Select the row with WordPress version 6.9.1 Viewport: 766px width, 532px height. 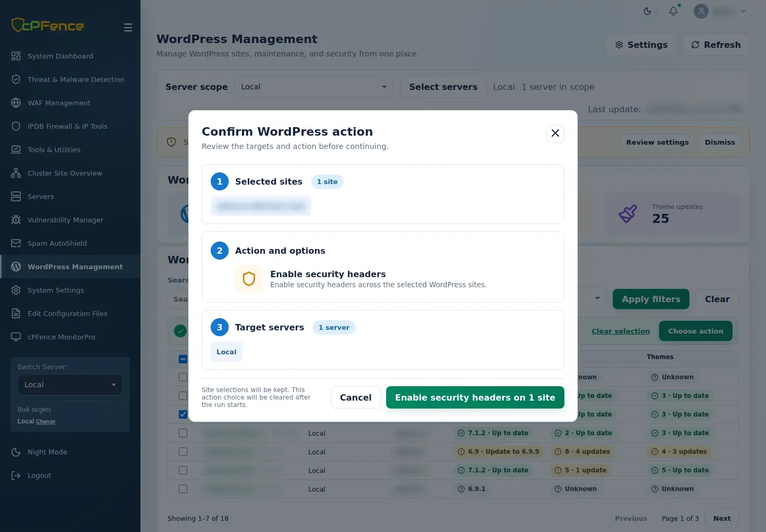tap(183, 489)
